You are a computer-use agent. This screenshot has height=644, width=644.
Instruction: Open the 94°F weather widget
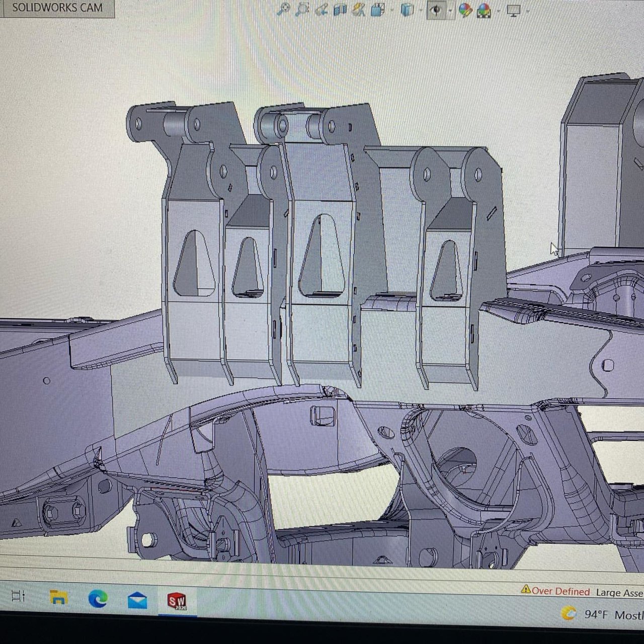click(x=602, y=614)
